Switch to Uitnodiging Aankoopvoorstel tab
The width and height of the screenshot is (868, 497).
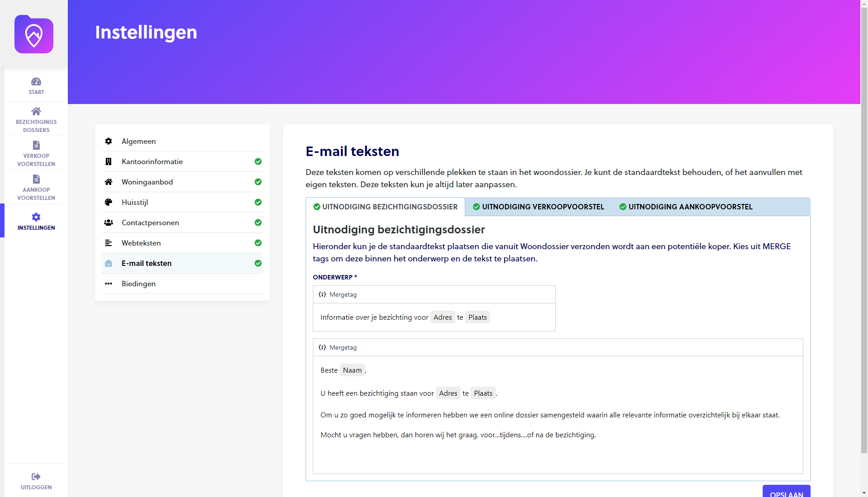[x=686, y=207]
